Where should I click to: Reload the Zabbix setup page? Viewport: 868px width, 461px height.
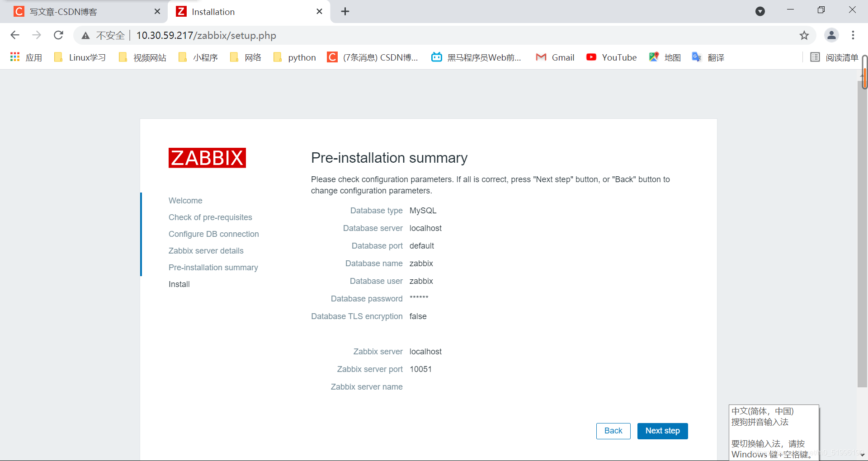(58, 35)
